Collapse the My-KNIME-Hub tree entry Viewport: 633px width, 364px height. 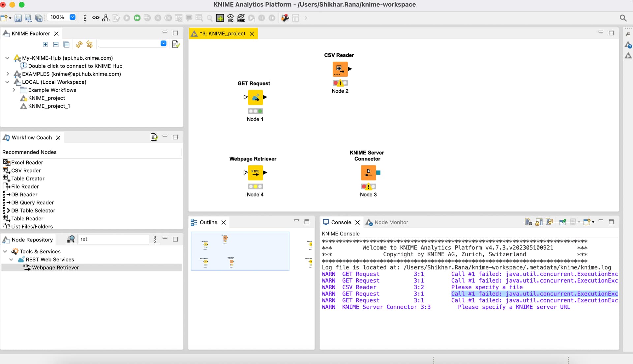click(x=7, y=58)
